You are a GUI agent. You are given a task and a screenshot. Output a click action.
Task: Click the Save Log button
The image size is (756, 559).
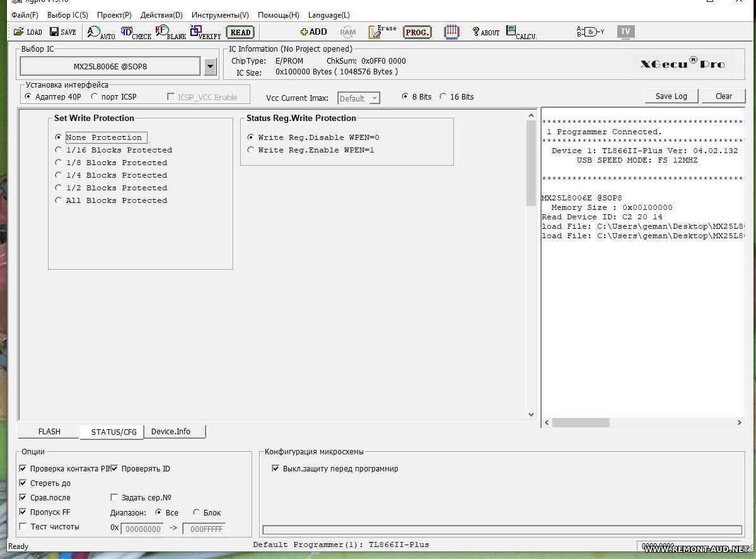[x=671, y=96]
